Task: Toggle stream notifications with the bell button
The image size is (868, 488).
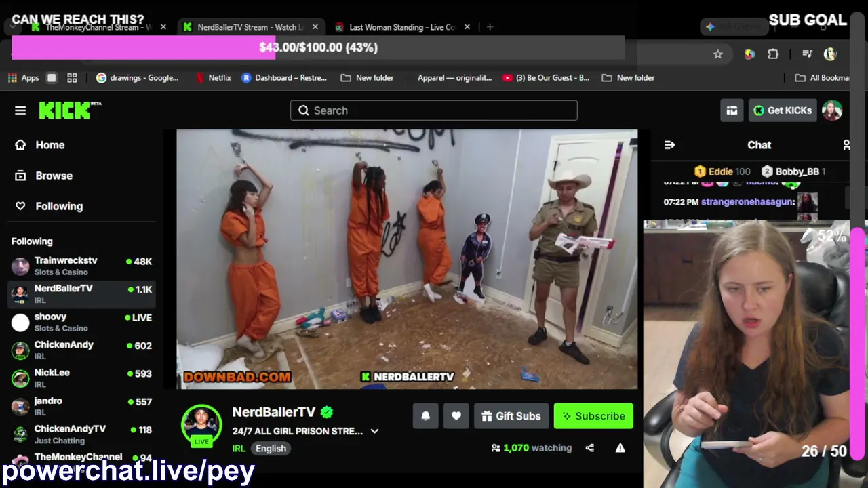Action: (x=426, y=416)
